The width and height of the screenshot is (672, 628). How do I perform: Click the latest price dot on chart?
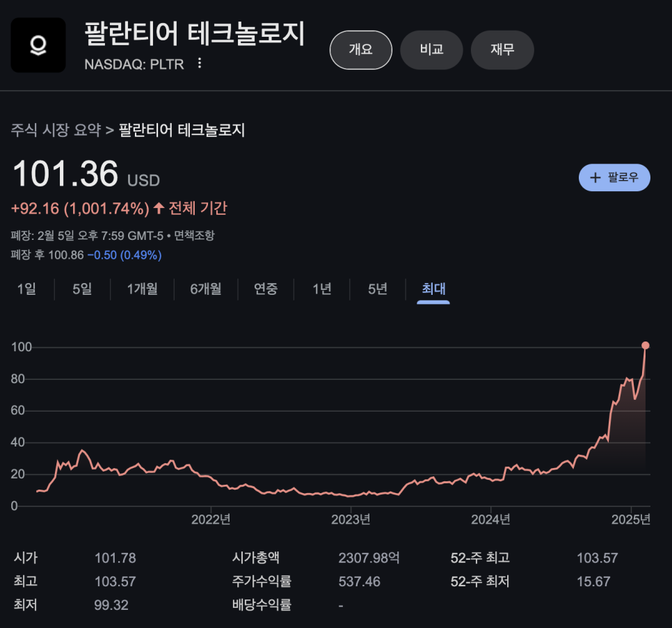coord(645,345)
